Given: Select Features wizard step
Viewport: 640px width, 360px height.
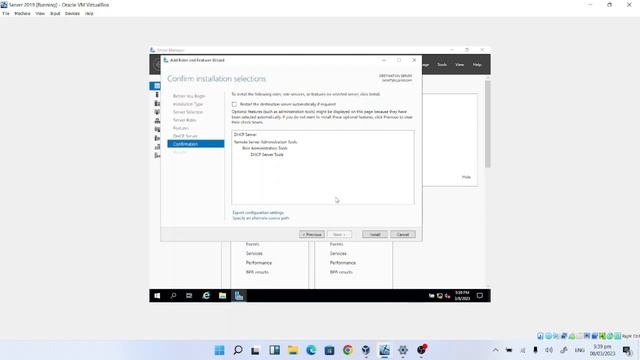Looking at the screenshot, I should pyautogui.click(x=181, y=128).
